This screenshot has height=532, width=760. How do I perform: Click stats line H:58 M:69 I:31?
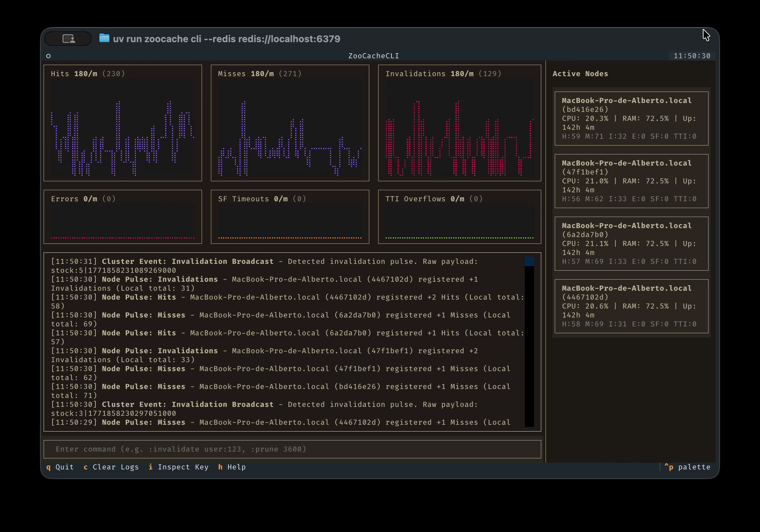[629, 324]
